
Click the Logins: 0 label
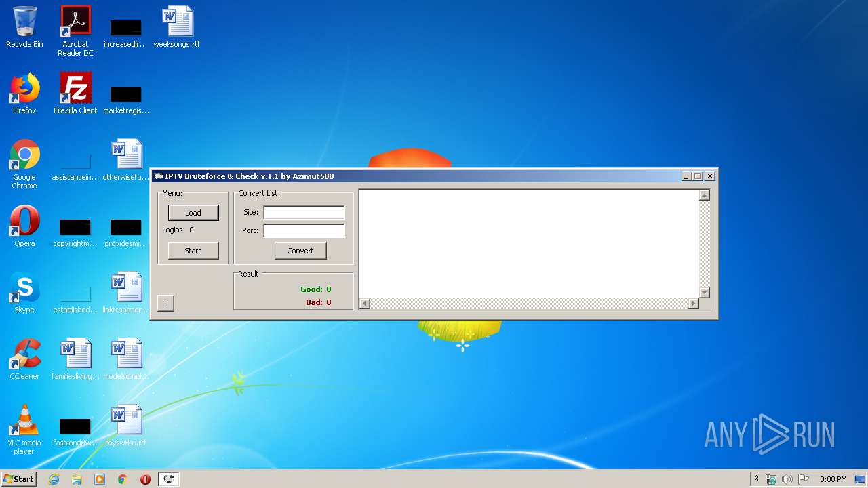pos(178,230)
